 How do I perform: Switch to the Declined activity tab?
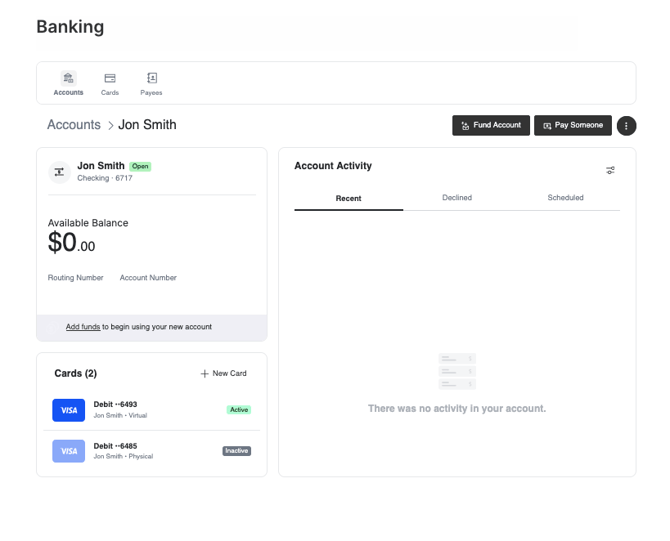pos(457,198)
